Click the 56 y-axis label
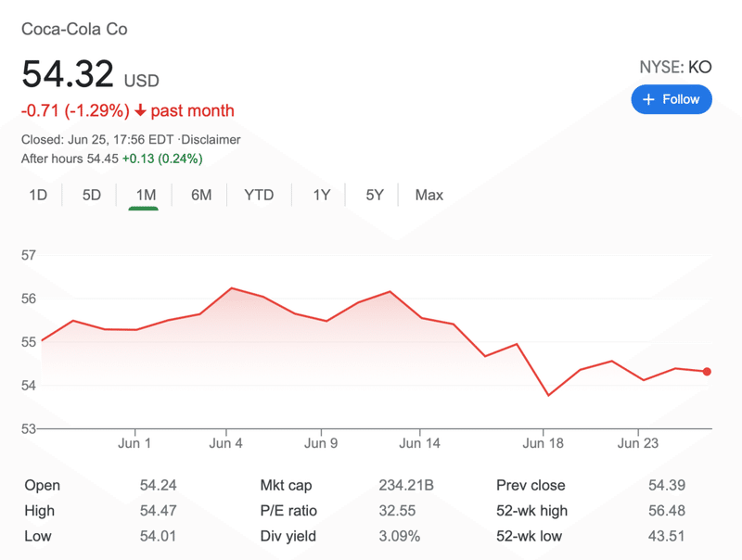742x560 pixels. (29, 299)
